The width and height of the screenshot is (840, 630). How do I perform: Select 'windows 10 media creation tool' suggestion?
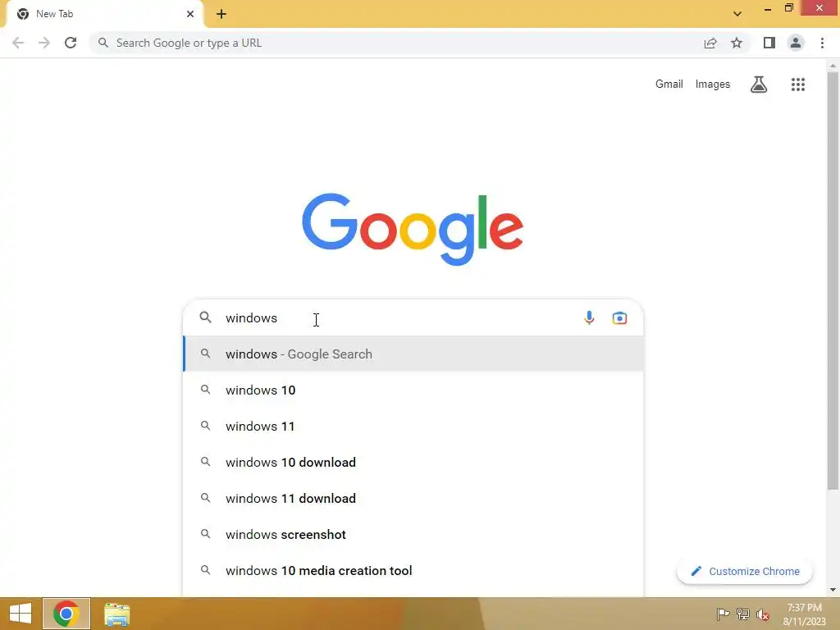[413, 571]
